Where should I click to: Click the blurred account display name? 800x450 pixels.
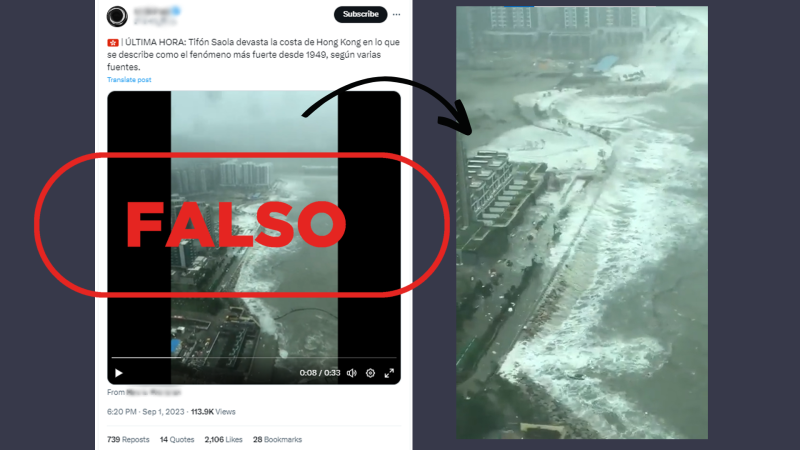click(x=157, y=11)
